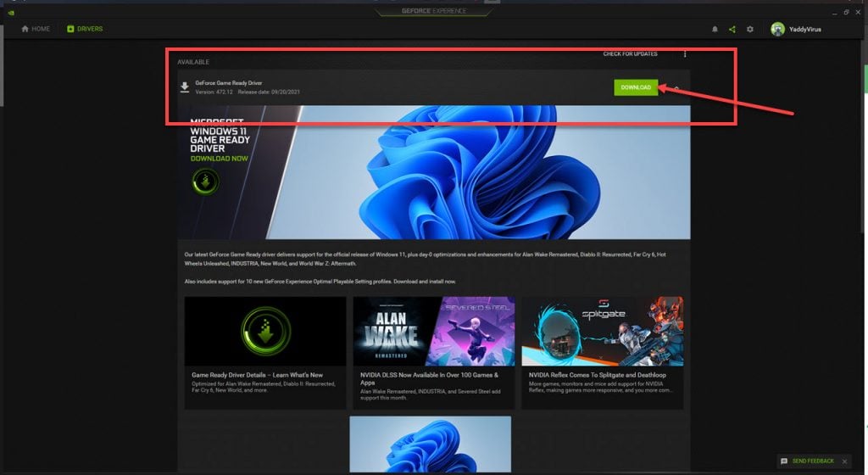
Task: Click the AVAILABLE section label
Action: [193, 62]
